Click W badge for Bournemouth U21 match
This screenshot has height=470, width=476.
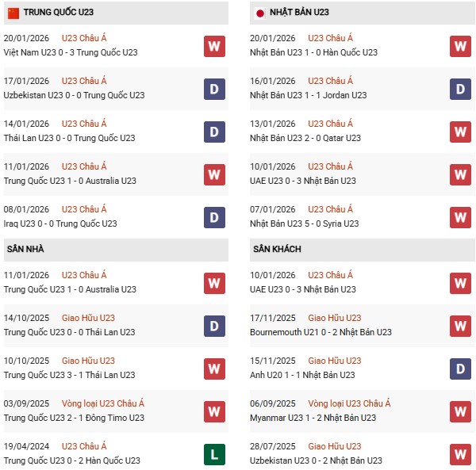[x=461, y=326]
